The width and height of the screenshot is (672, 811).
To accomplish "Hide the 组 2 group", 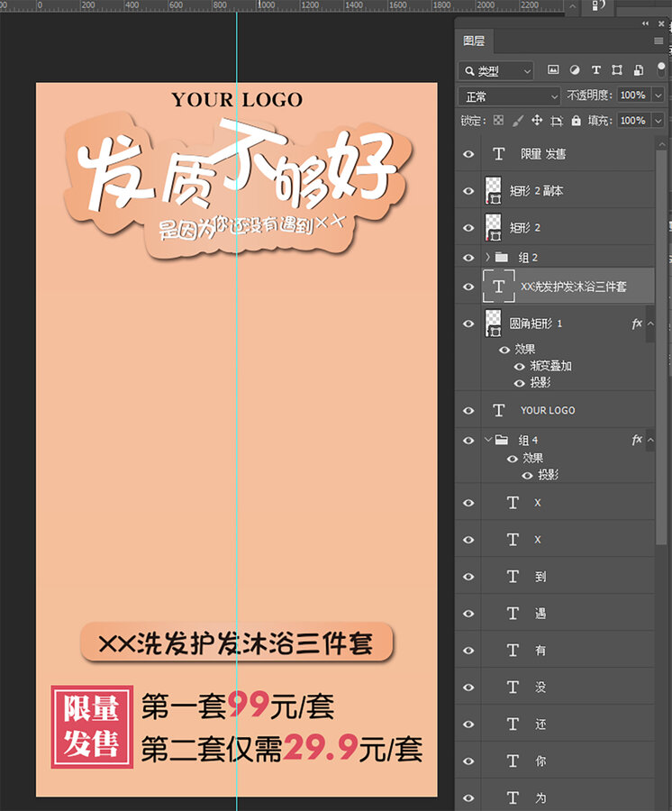I will (468, 258).
